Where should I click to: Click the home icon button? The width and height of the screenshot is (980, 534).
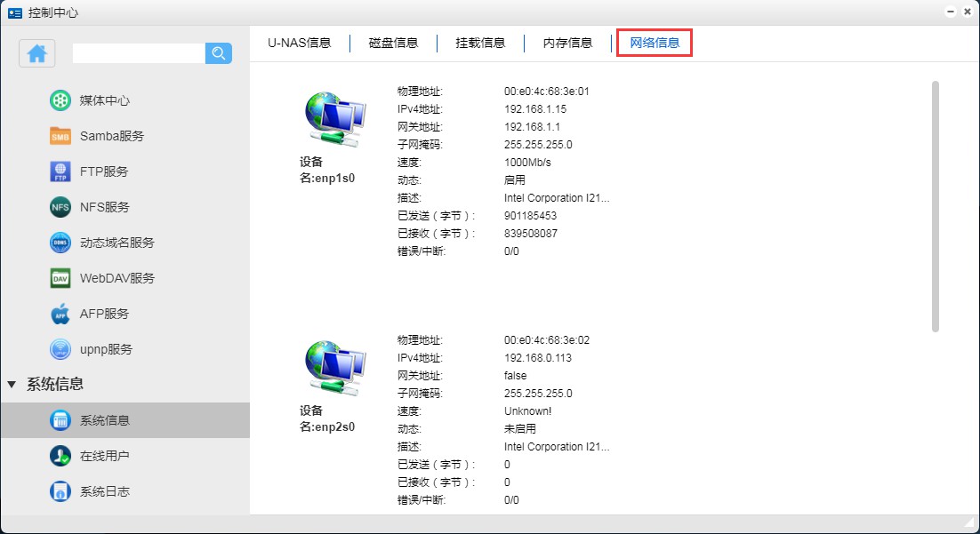37,53
